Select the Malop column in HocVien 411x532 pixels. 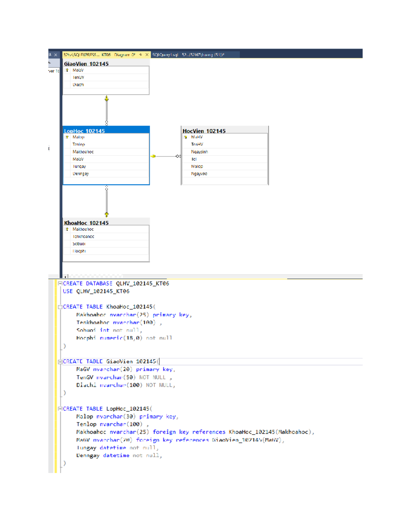(x=225, y=166)
